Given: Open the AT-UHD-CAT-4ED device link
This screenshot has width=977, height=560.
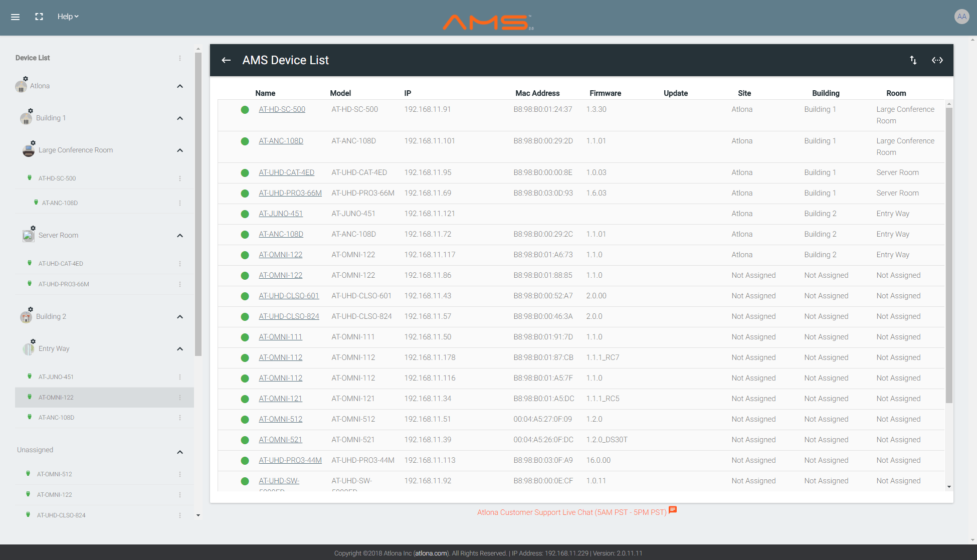Looking at the screenshot, I should [x=286, y=172].
